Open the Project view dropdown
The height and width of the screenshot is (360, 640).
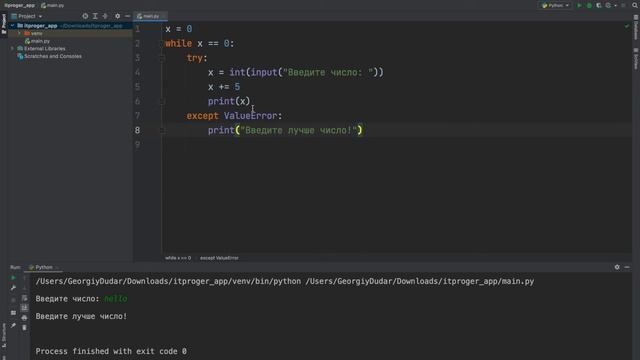point(27,16)
